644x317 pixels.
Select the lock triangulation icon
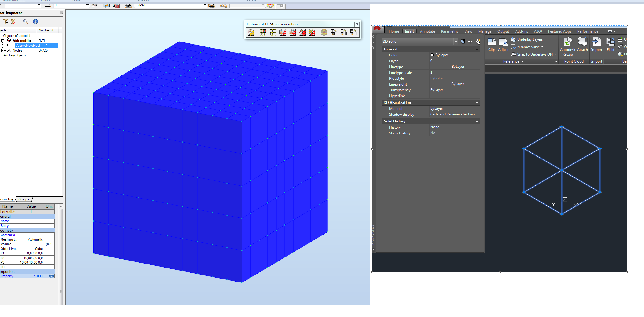(x=282, y=32)
